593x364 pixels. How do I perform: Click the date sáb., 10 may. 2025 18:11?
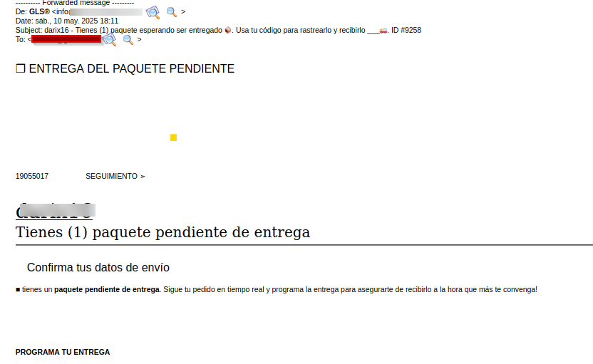tap(77, 21)
